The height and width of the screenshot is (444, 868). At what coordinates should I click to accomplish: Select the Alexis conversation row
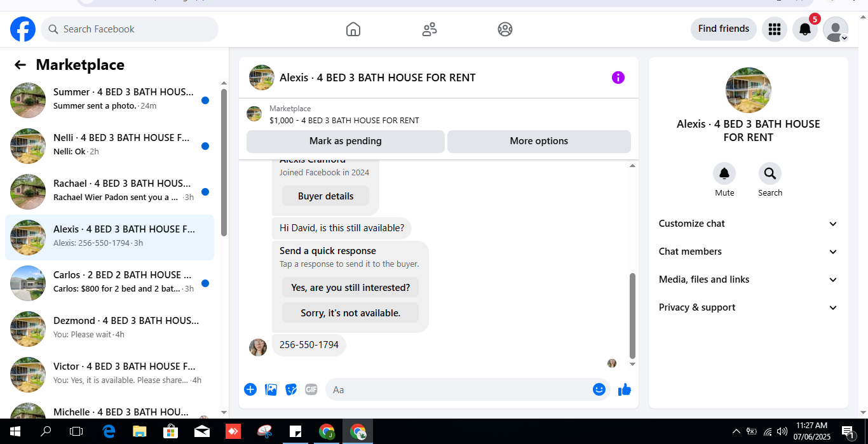109,238
